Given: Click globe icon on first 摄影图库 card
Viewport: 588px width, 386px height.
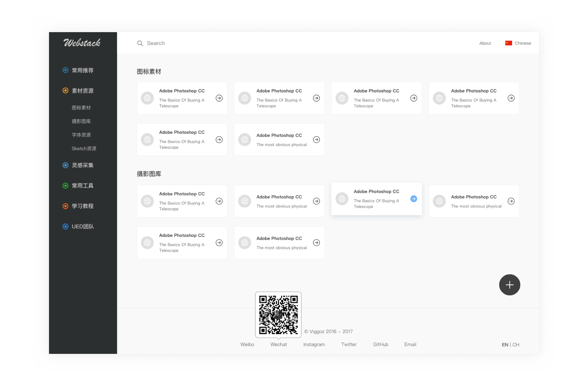Looking at the screenshot, I should click(x=147, y=201).
